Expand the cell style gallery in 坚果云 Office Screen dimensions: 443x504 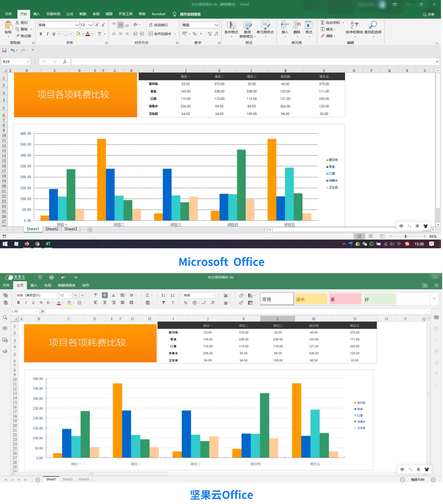pos(434,299)
